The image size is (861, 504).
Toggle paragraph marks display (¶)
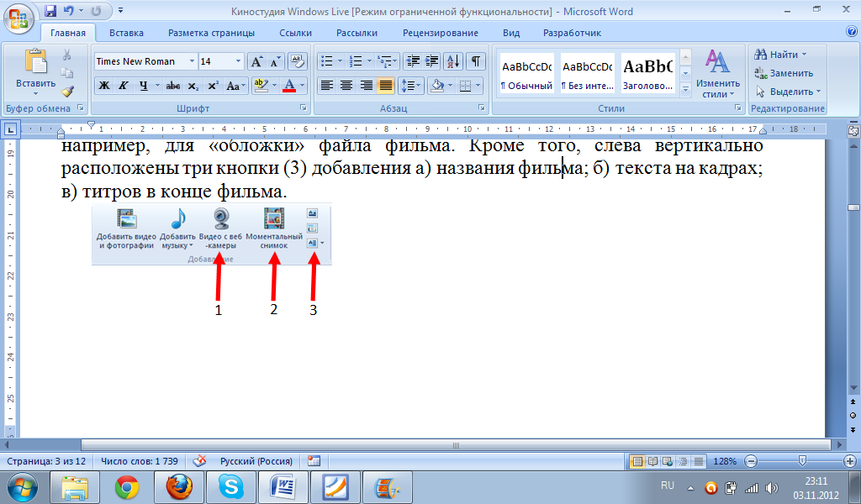pyautogui.click(x=476, y=61)
